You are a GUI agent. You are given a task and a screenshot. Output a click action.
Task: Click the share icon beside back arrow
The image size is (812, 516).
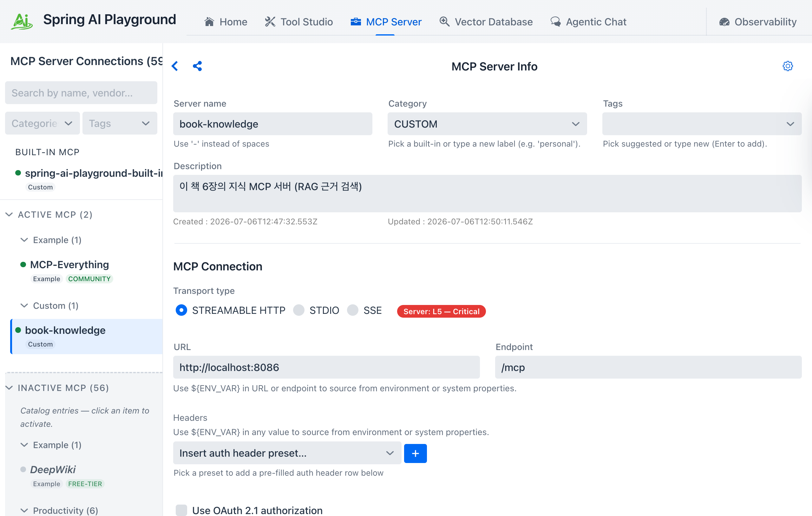tap(197, 66)
